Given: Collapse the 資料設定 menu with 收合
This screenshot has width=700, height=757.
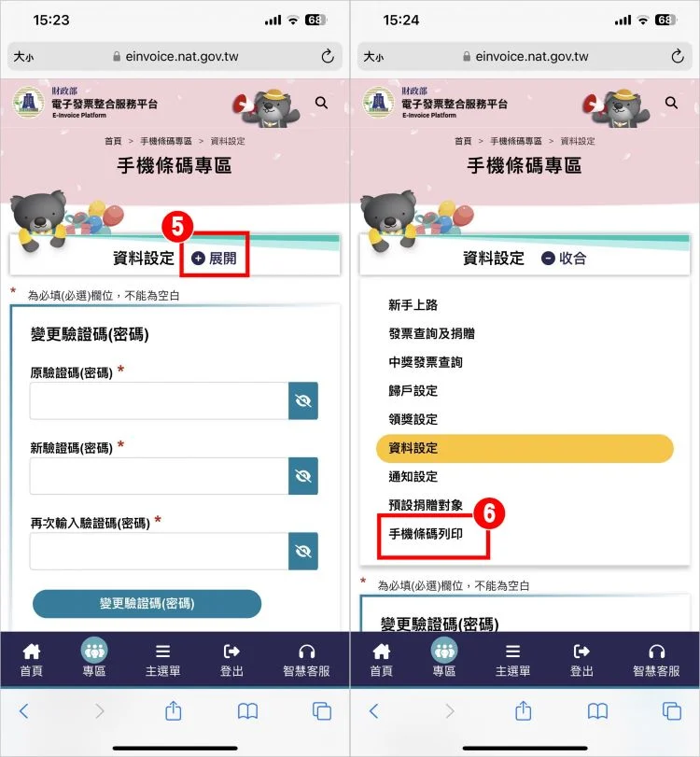Looking at the screenshot, I should click(x=564, y=259).
